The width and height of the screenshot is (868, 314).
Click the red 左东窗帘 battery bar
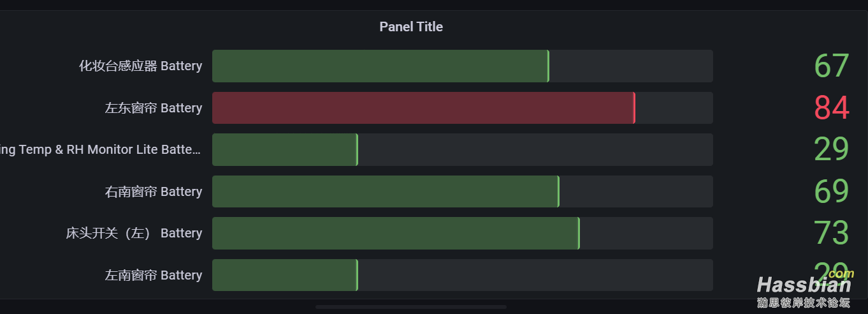(x=424, y=108)
